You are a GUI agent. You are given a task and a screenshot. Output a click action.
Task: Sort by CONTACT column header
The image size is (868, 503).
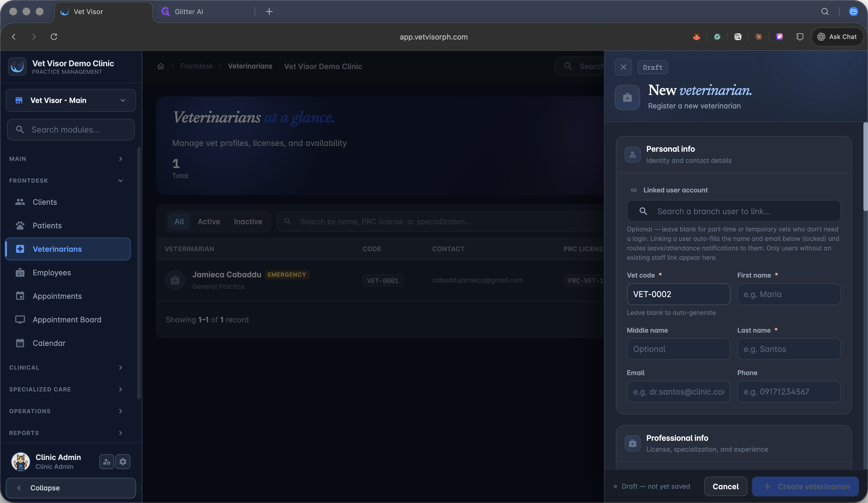pyautogui.click(x=448, y=249)
